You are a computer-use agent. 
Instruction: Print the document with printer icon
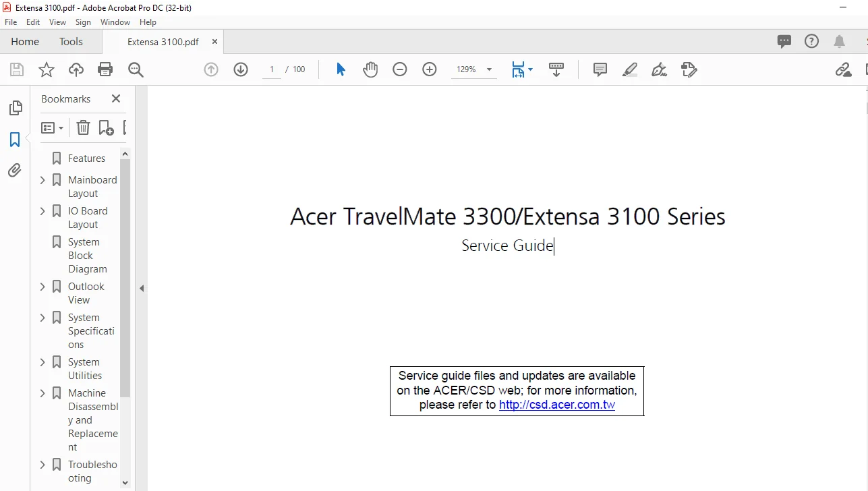(105, 69)
